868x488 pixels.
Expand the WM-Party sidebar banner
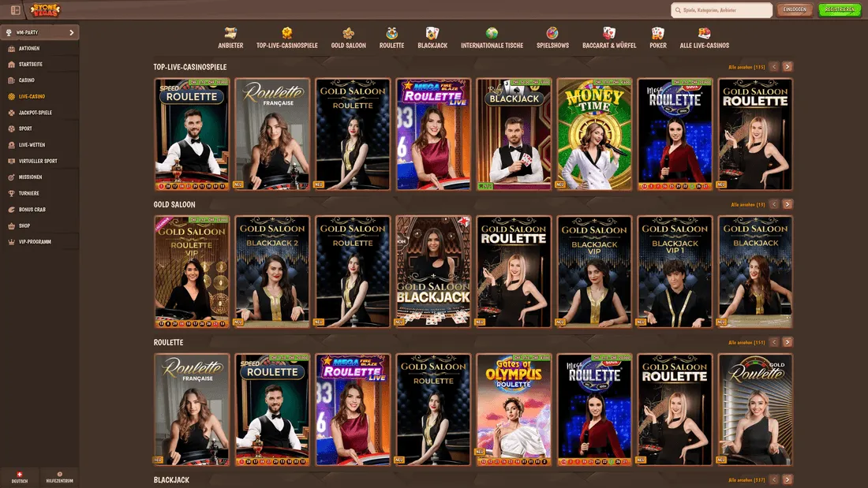[x=40, y=32]
